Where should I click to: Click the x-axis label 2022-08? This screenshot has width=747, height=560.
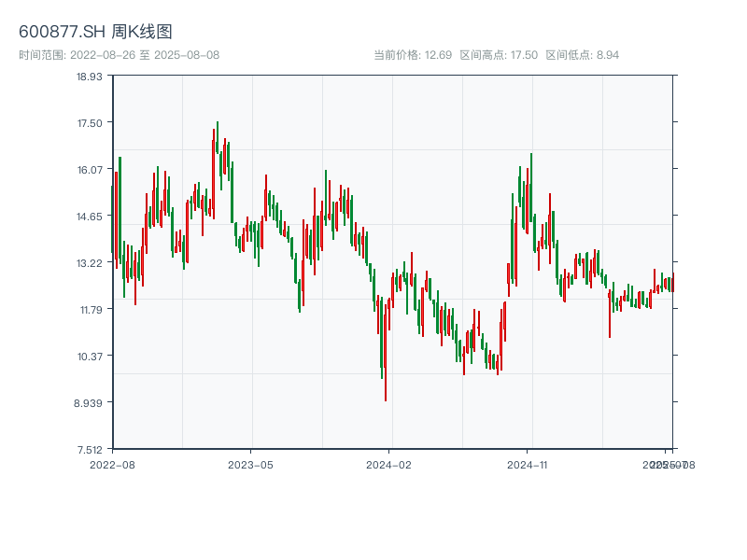point(112,465)
